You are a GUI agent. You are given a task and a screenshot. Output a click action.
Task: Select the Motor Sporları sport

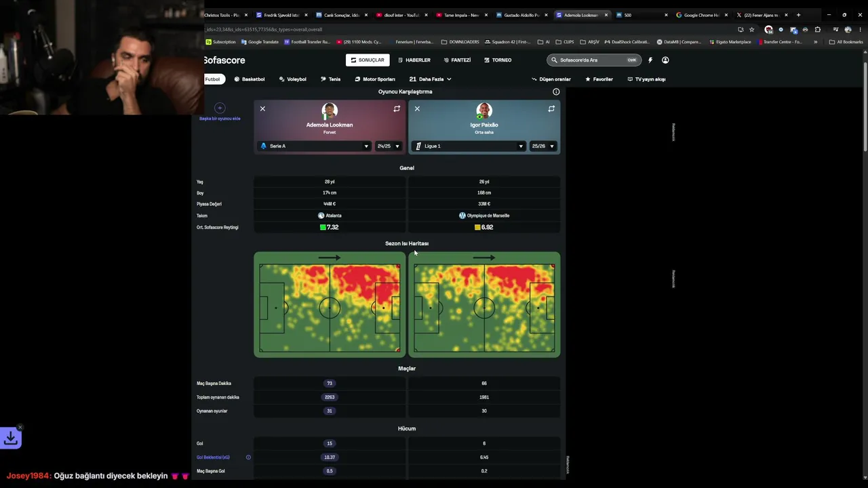(x=375, y=79)
